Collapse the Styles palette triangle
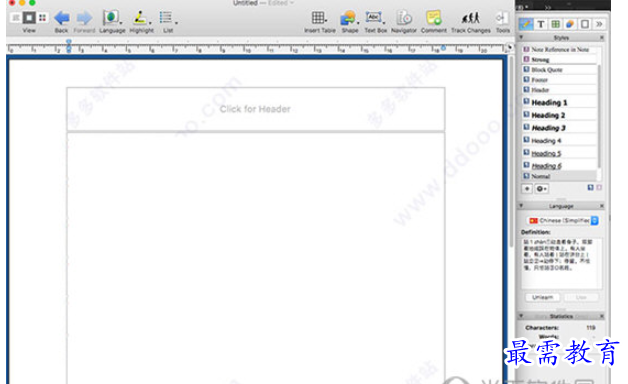Image resolution: width=628 pixels, height=384 pixels. [521, 37]
